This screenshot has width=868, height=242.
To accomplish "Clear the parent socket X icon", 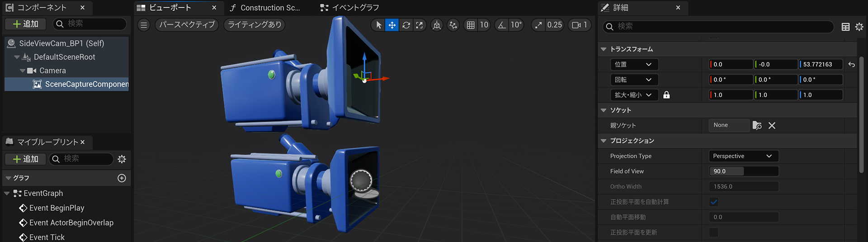I will (x=772, y=126).
